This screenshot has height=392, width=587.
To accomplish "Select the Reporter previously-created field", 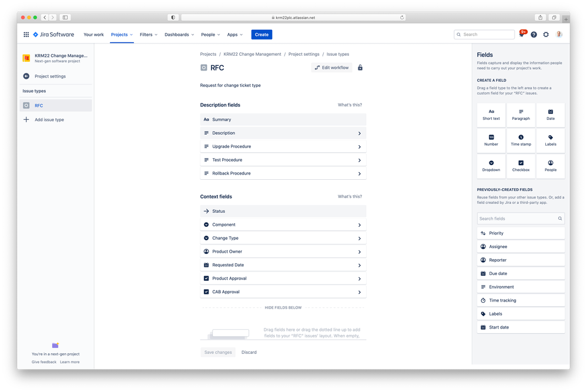I will [521, 260].
